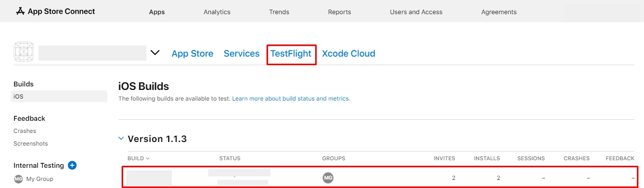Viewport: 644px width, 188px height.
Task: Open the app switcher chevron dropdown
Action: [x=155, y=53]
